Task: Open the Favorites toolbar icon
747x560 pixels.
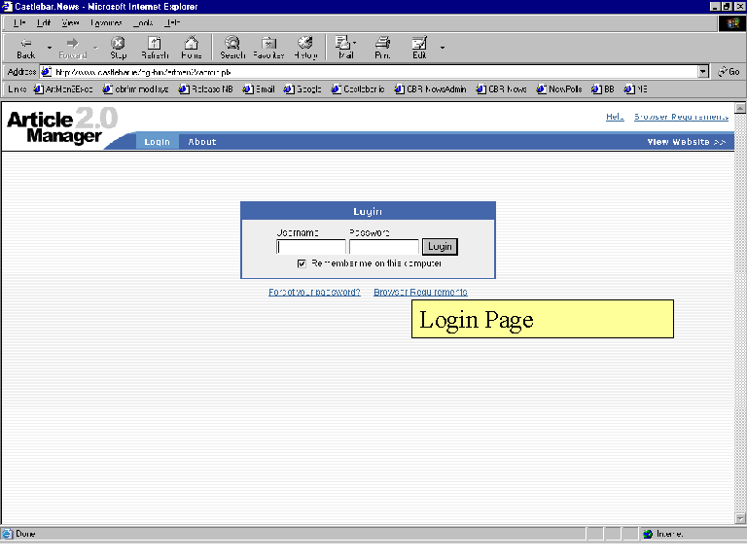Action: click(268, 47)
